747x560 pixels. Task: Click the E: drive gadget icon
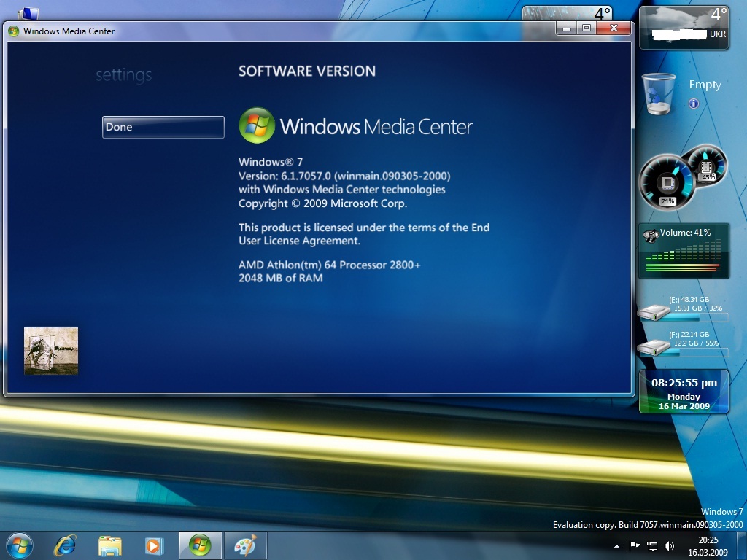tap(654, 312)
